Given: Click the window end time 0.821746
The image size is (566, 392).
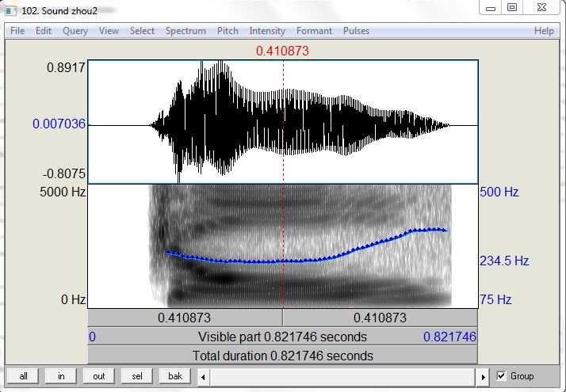Looking at the screenshot, I should (449, 337).
